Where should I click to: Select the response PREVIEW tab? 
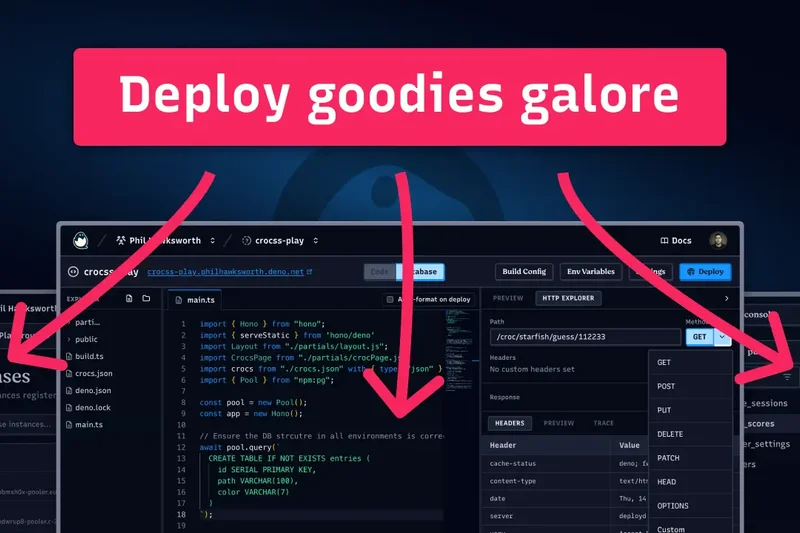[x=559, y=423]
